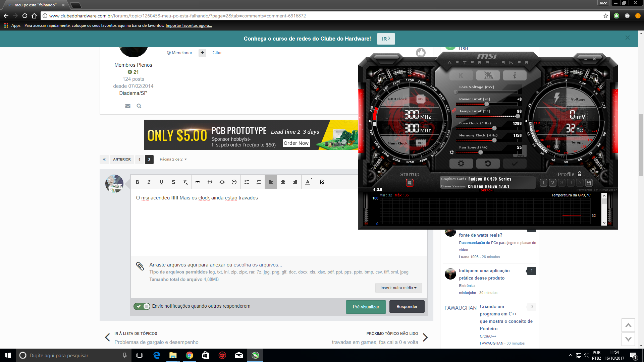The image size is (644, 362).
Task: Click the MSI Afterburner jet logo button
Action: pos(488,75)
